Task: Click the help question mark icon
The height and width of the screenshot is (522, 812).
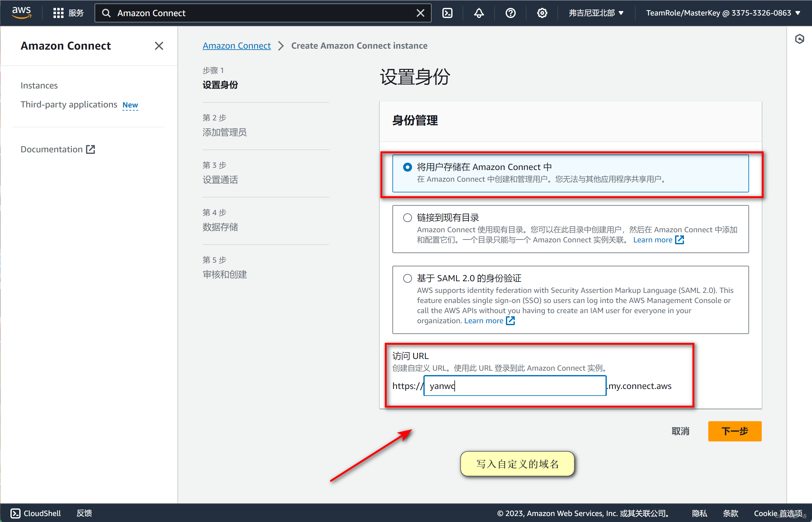Action: (510, 13)
